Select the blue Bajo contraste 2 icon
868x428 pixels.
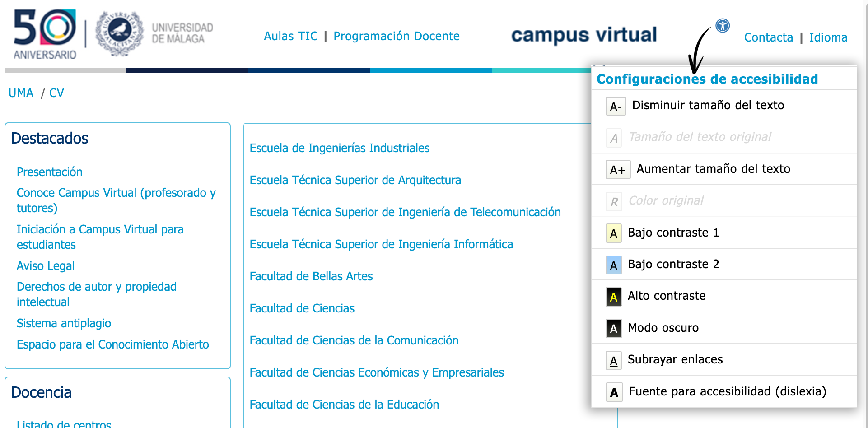(613, 265)
